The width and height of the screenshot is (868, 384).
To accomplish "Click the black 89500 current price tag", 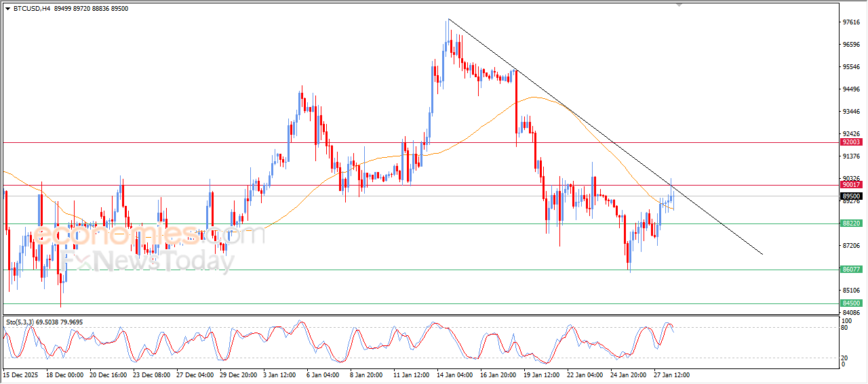I will click(851, 196).
